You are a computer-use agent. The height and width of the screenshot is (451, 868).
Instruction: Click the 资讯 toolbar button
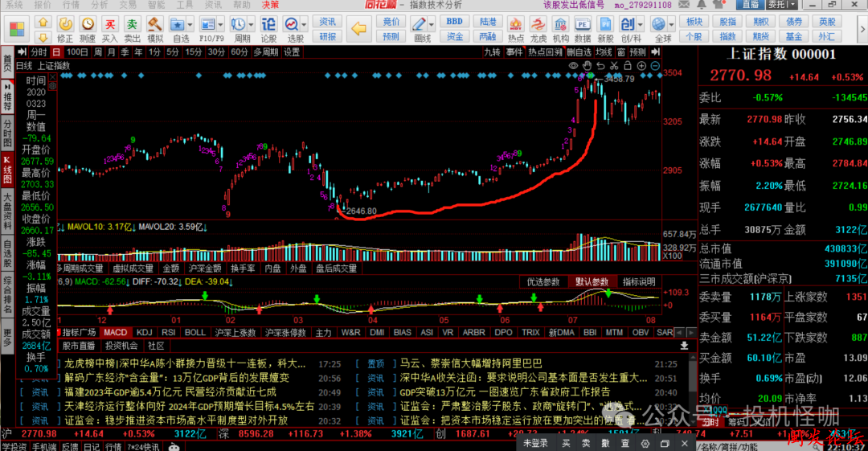[327, 22]
